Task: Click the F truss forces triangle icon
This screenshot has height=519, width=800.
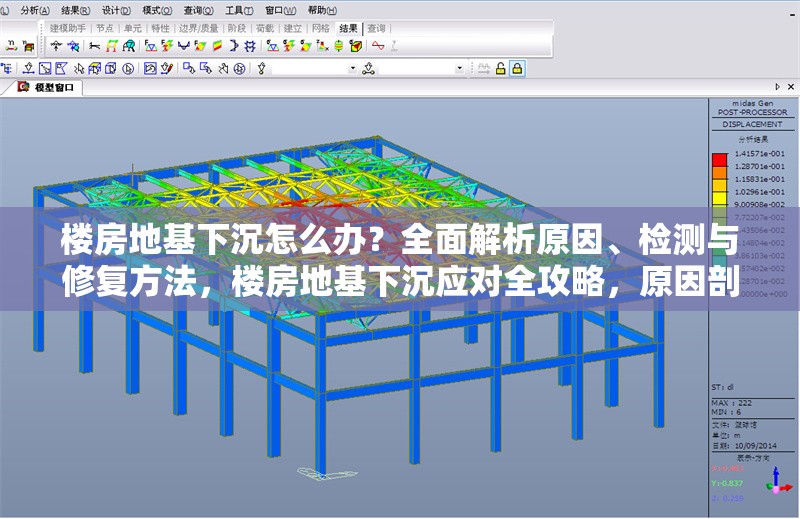Action: coord(150,46)
